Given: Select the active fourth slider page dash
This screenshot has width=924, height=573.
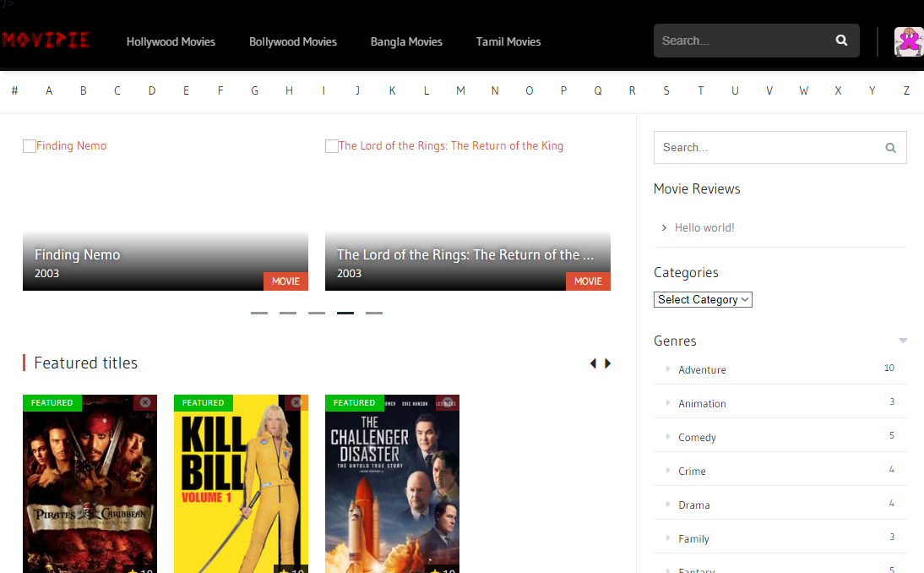Looking at the screenshot, I should click(x=345, y=313).
